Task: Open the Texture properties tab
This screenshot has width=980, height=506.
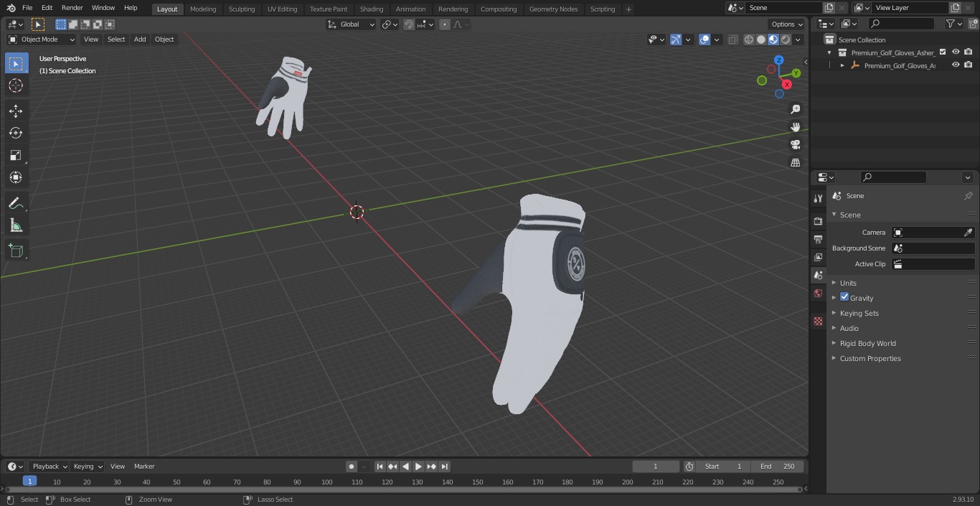Action: 818,321
